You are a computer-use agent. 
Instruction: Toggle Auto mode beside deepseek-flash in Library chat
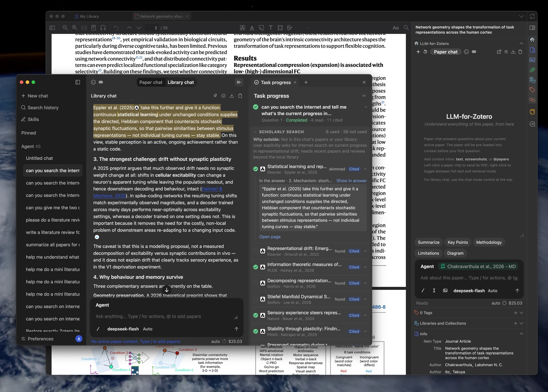pyautogui.click(x=148, y=329)
